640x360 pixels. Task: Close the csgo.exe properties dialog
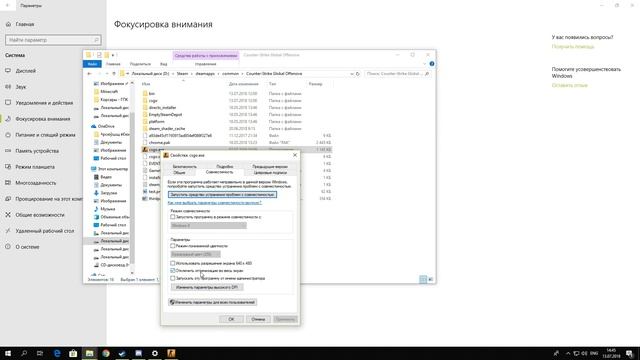click(295, 155)
